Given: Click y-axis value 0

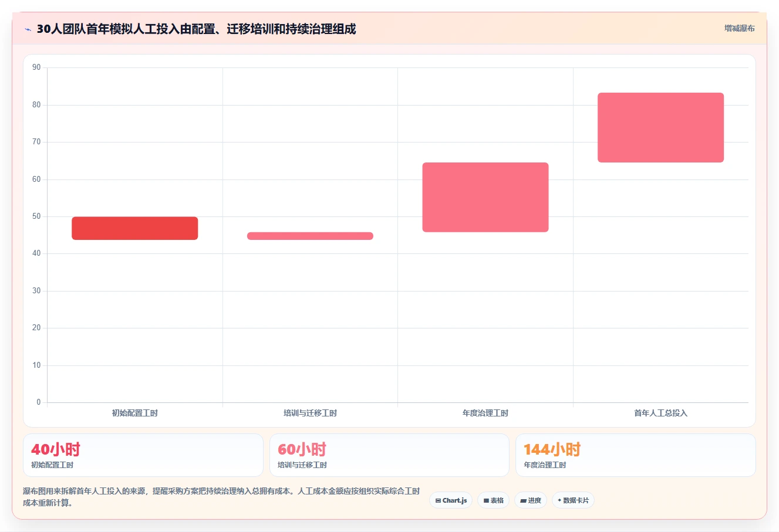Looking at the screenshot, I should [x=39, y=402].
